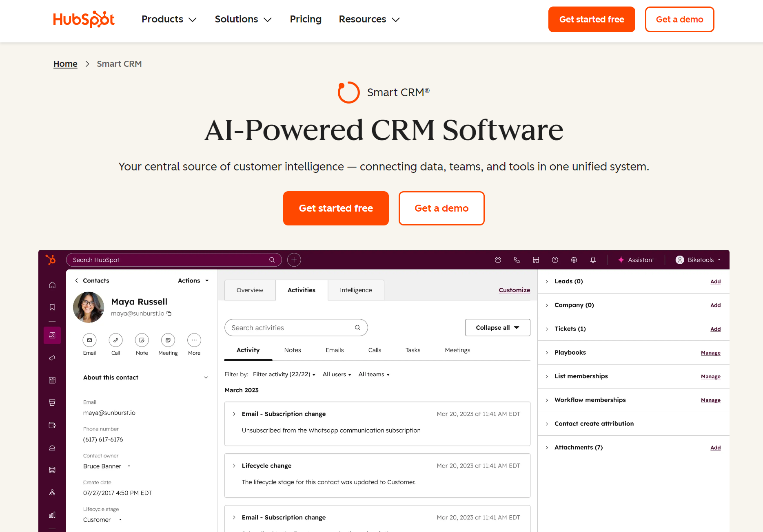Expand the Lifecycle change activity entry
Image resolution: width=763 pixels, height=532 pixels.
(234, 466)
